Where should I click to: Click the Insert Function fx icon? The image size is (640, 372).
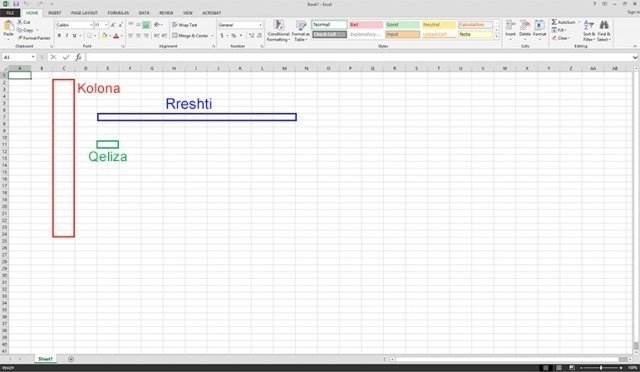[x=78, y=57]
